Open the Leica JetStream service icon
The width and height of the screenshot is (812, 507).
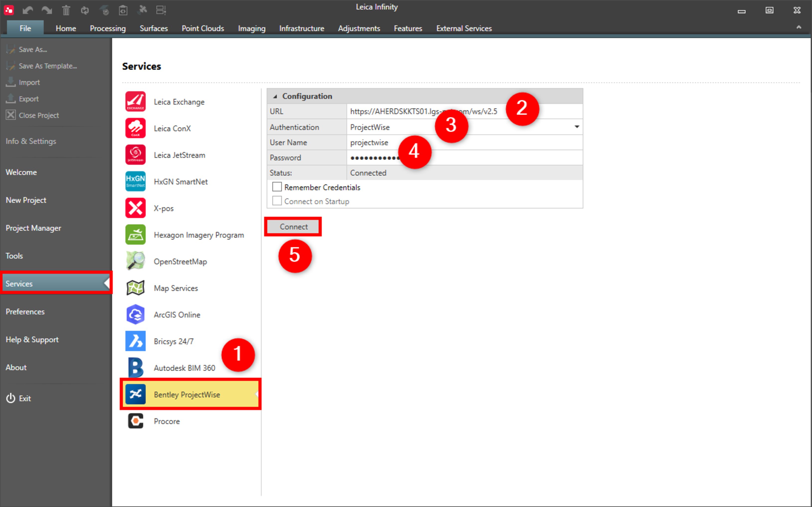click(x=135, y=155)
